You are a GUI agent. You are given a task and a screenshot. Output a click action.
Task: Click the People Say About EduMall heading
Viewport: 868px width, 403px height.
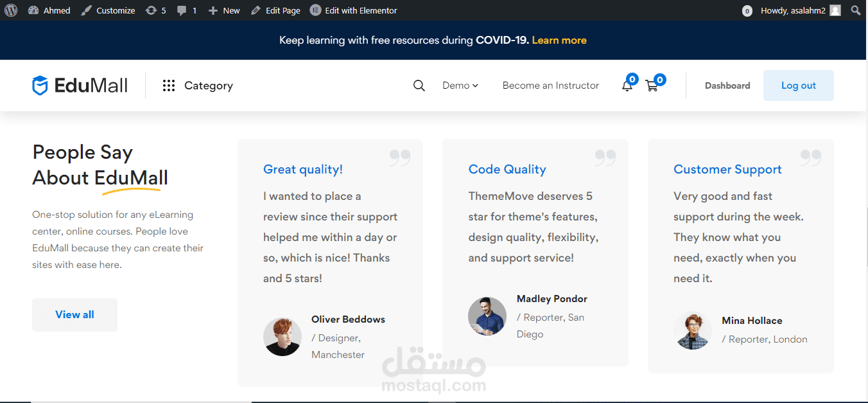[100, 165]
